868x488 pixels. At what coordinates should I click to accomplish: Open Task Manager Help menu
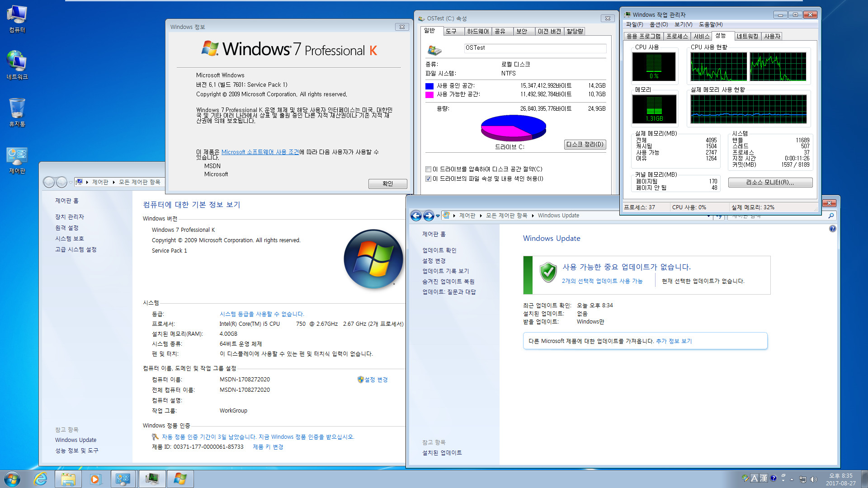tap(711, 24)
